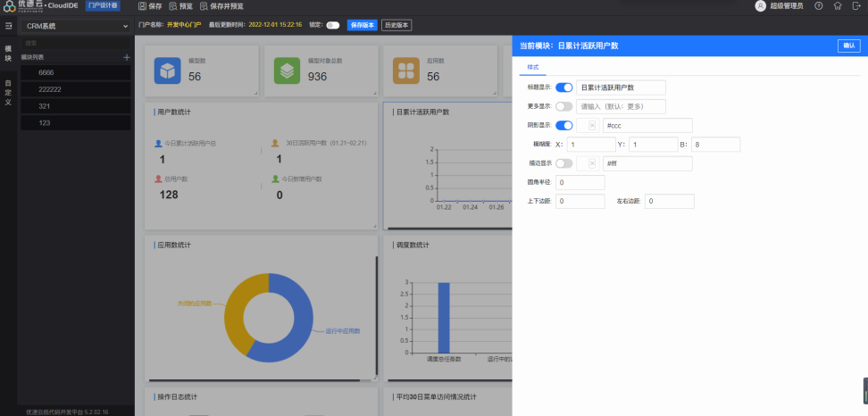Disable the 阴影显示 shadow switch
This screenshot has height=416, width=868.
pyautogui.click(x=564, y=126)
